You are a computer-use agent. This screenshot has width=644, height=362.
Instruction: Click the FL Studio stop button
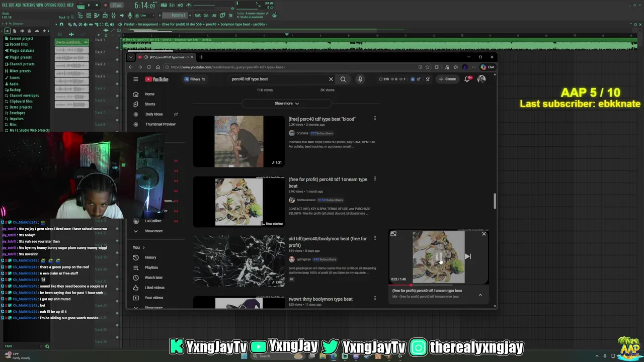(x=97, y=5)
